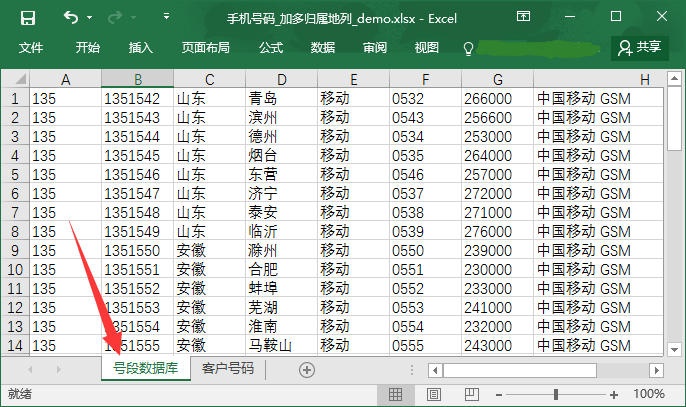Switch to the 号段数据库 sheet tab
Screen dimensions: 686x407
[x=146, y=368]
